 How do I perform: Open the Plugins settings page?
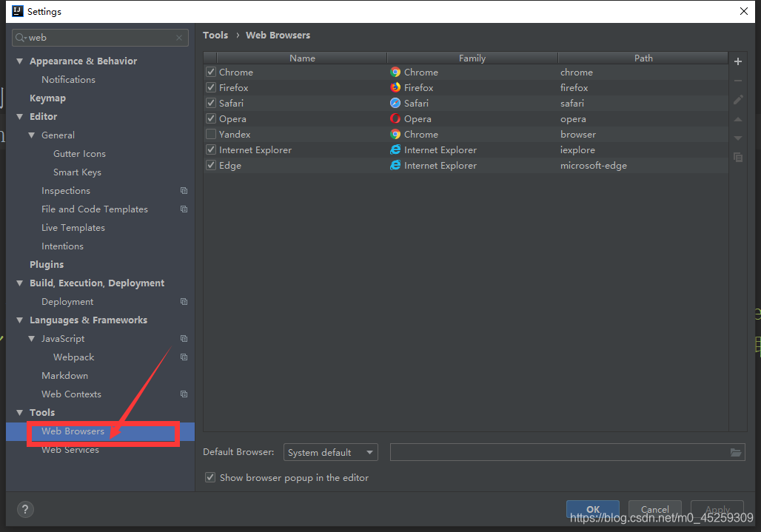coord(47,265)
